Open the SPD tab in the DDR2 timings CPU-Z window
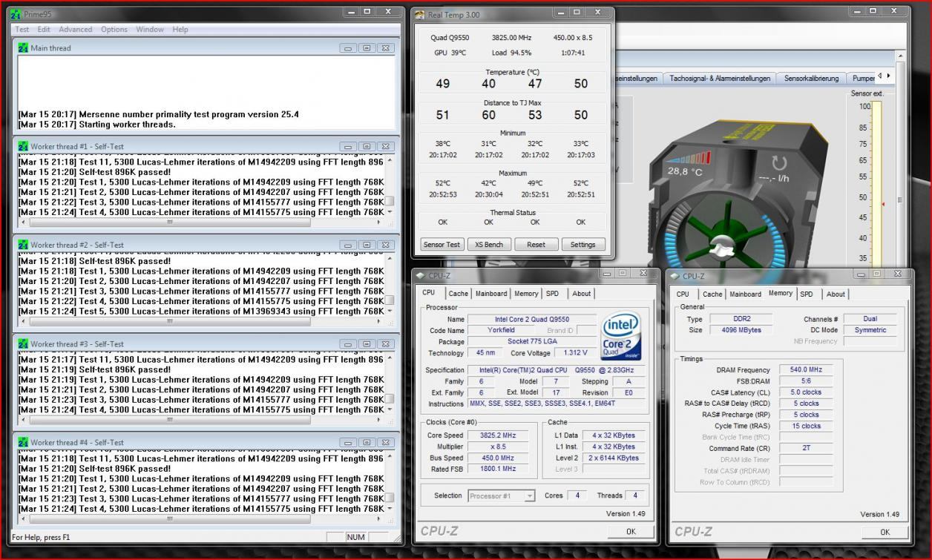Screen dimensions: 932x560 coord(806,294)
